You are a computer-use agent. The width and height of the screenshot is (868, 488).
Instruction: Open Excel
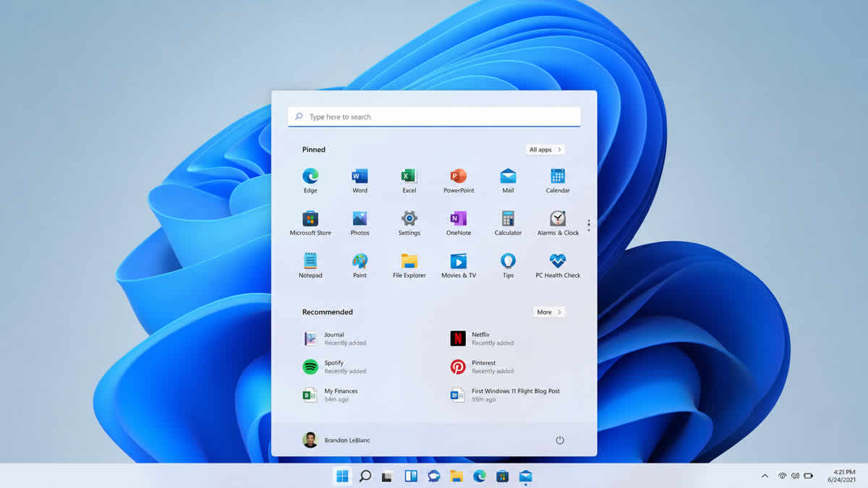tap(409, 176)
